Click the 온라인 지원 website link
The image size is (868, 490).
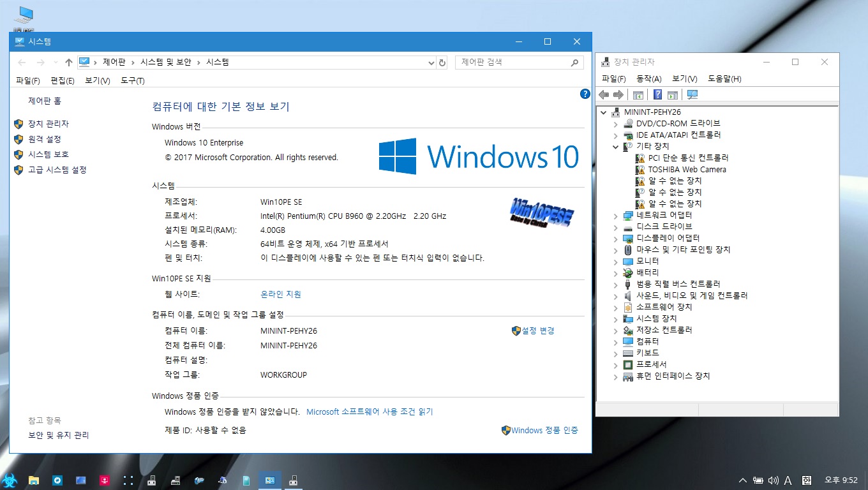coord(281,294)
